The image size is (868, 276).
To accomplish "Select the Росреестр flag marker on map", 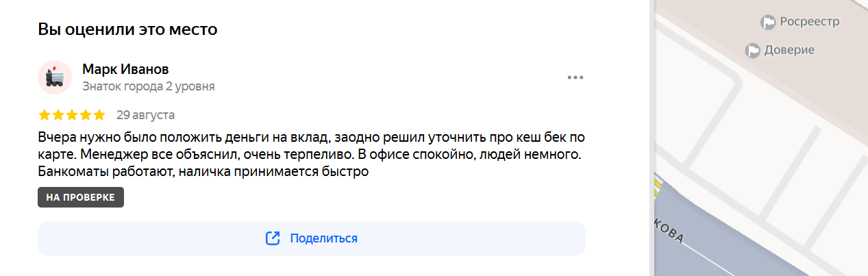I will pyautogui.click(x=768, y=23).
